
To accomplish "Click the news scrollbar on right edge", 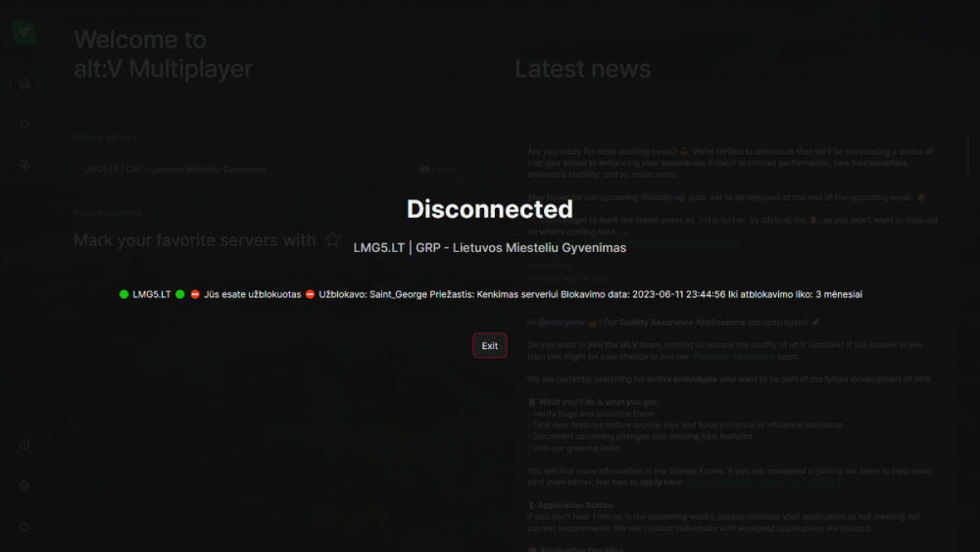I will [x=967, y=154].
